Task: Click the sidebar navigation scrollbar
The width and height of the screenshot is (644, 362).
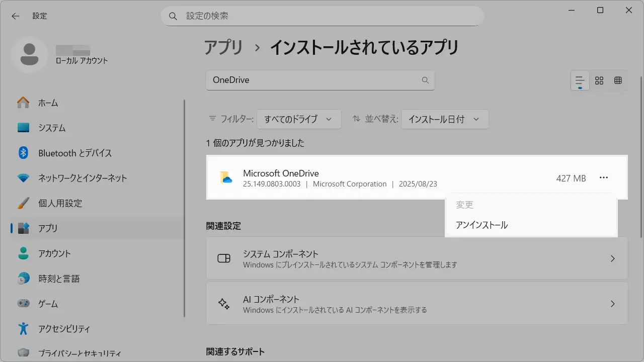Action: click(x=185, y=208)
